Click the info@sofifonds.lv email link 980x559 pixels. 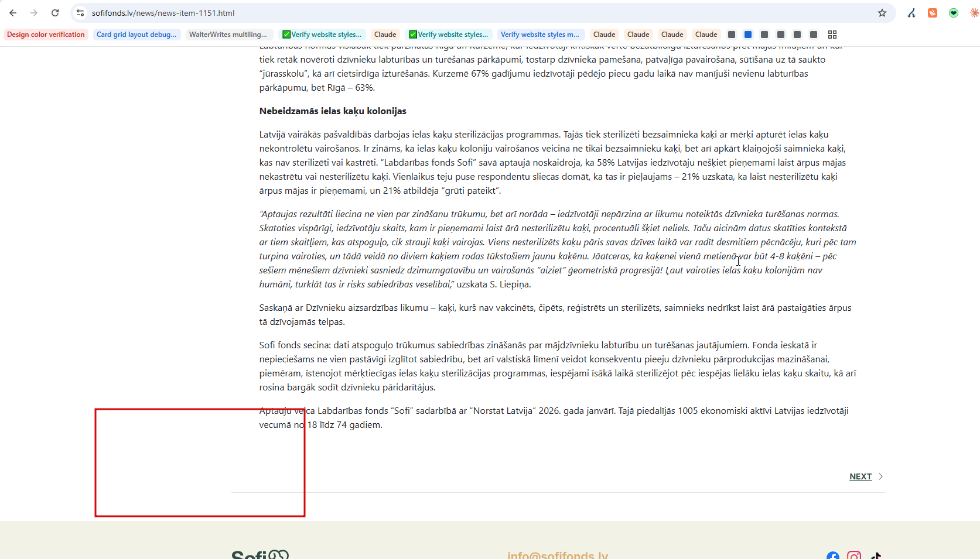pos(558,554)
